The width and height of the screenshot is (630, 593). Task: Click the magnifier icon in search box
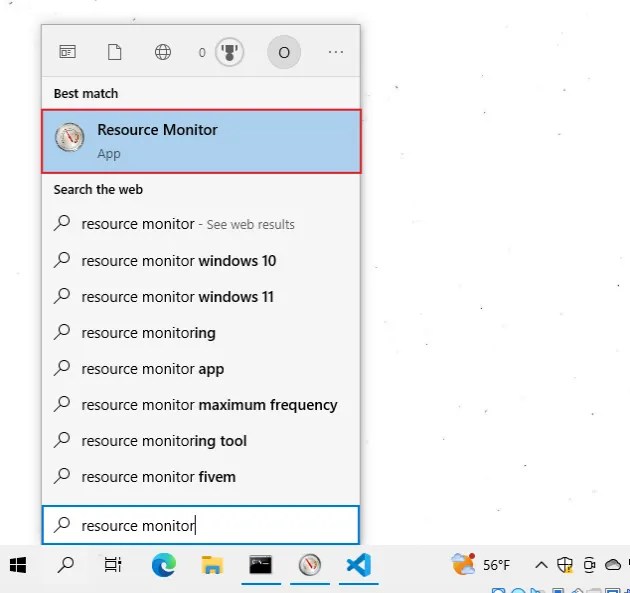[x=62, y=524]
